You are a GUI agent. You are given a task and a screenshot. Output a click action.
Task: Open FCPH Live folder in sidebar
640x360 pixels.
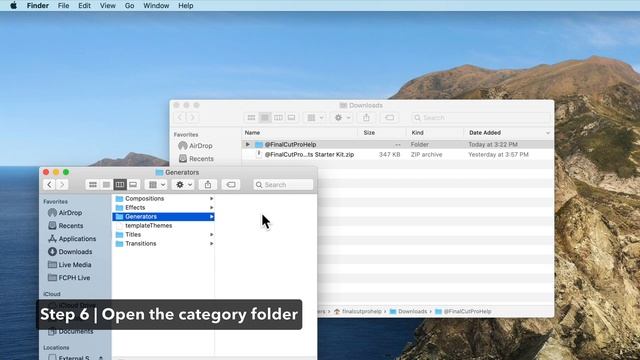point(69,278)
